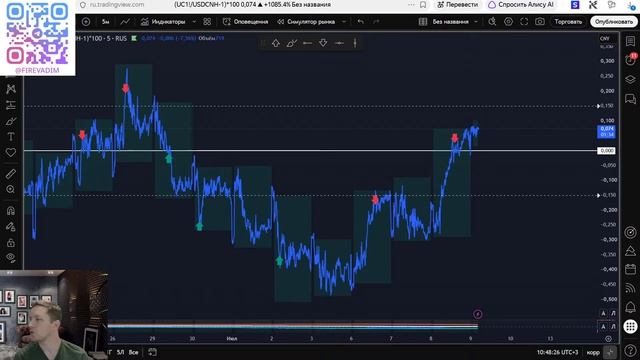Take a chart snapshot with camera icon

(x=540, y=22)
